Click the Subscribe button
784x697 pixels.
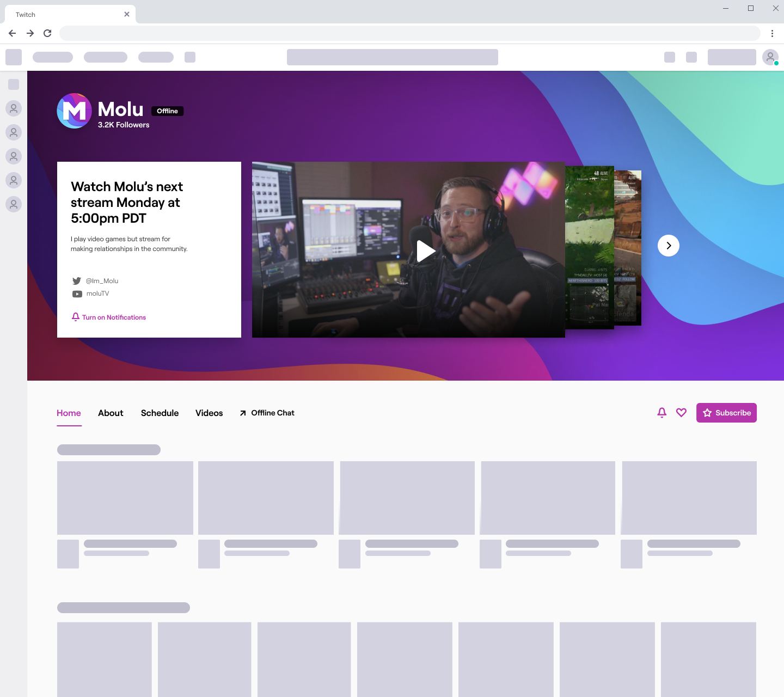(726, 413)
